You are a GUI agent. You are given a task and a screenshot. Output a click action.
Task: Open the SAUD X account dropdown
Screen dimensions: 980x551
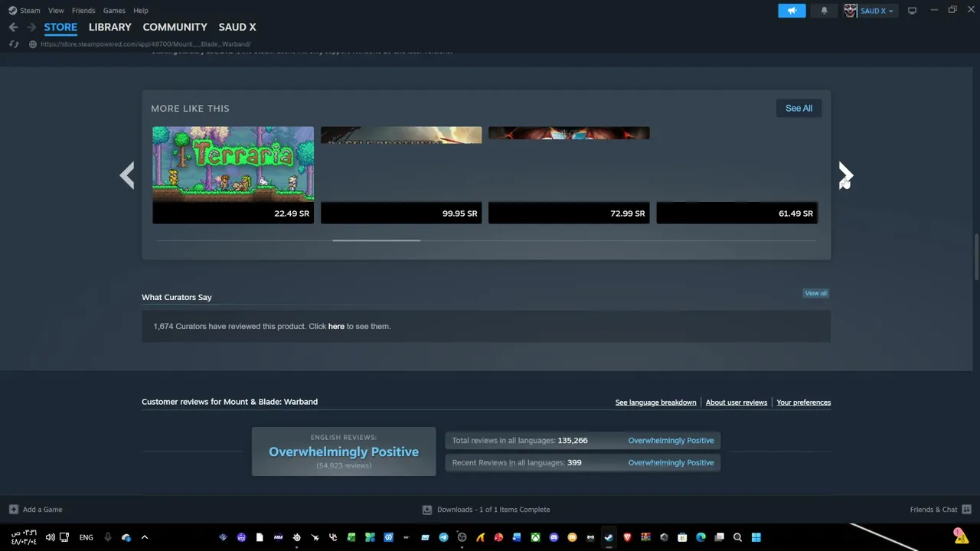click(x=876, y=11)
